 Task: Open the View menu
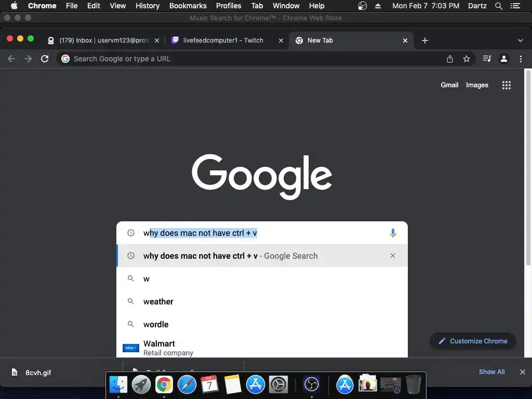point(118,6)
